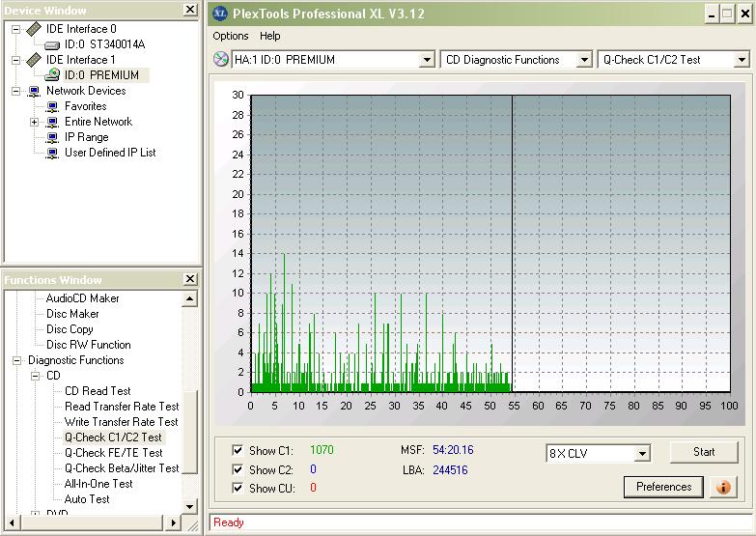Click the User Defined IP List icon

click(52, 153)
